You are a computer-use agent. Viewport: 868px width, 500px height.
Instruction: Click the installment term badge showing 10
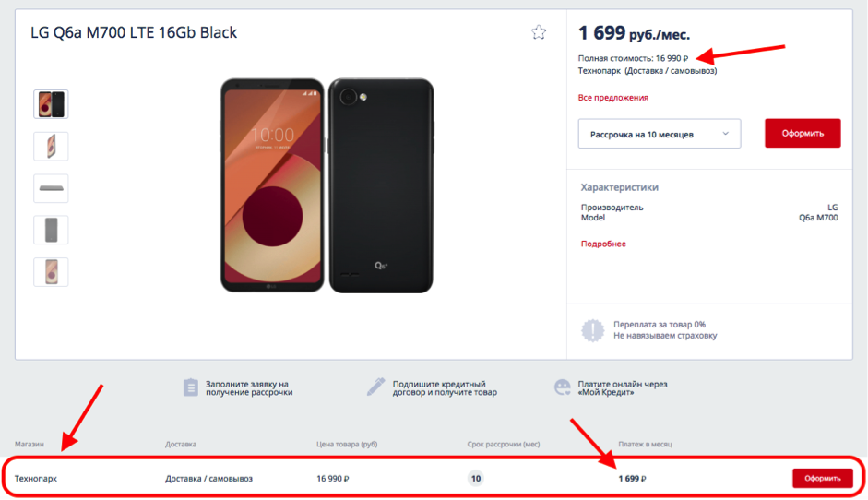pos(476,479)
